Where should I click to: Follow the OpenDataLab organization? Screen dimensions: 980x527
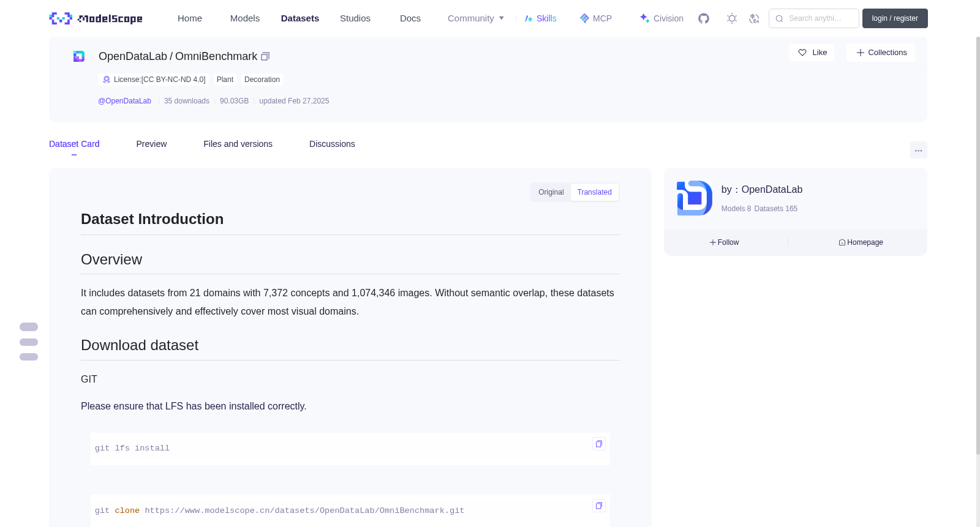coord(725,242)
